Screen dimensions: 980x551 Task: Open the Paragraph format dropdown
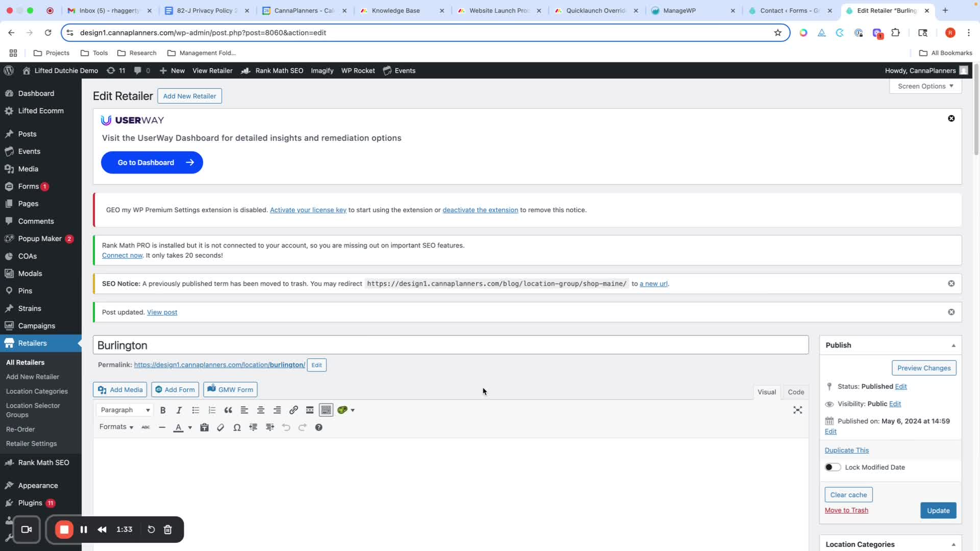(x=125, y=410)
